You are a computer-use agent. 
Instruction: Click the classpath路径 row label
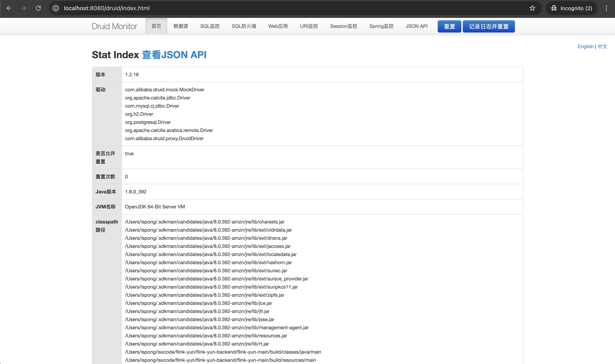pos(107,226)
